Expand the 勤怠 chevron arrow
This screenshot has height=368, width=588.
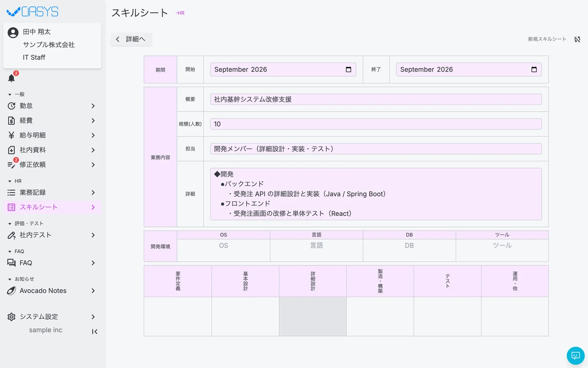(x=93, y=106)
